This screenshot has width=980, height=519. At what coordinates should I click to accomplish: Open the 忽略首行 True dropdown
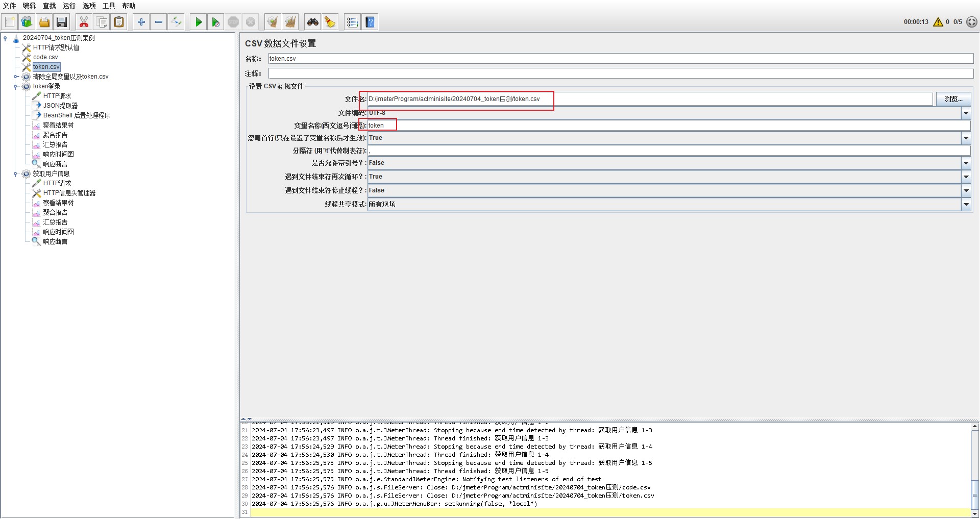[x=966, y=138]
